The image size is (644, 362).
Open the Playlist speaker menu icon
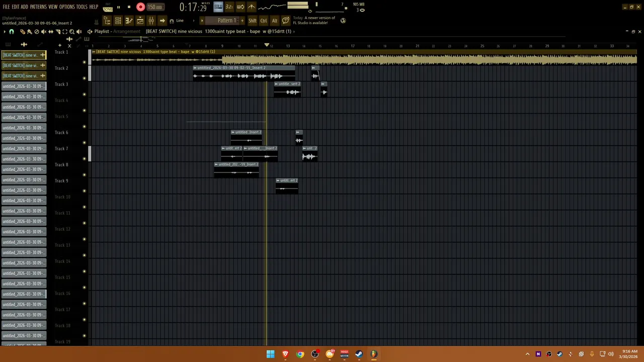click(x=90, y=32)
